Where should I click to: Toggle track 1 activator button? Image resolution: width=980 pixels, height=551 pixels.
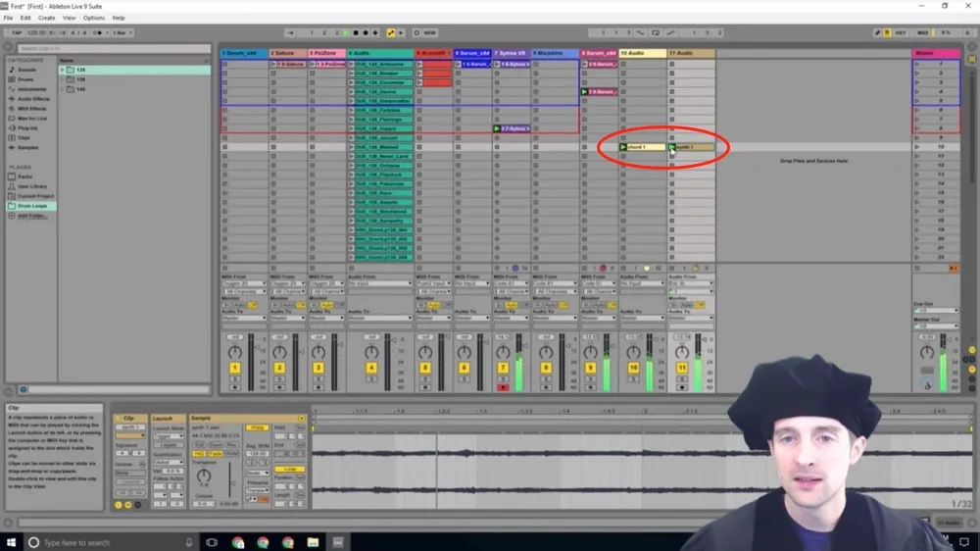235,368
